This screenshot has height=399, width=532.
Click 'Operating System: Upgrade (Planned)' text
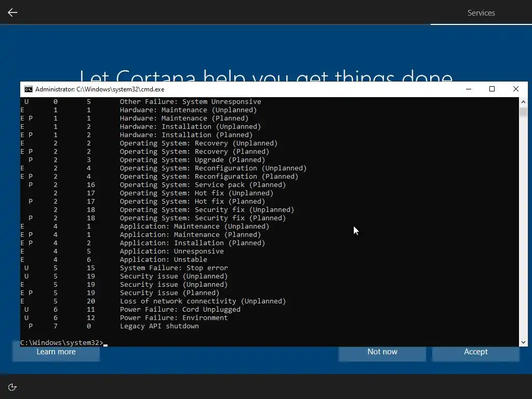[x=192, y=160]
